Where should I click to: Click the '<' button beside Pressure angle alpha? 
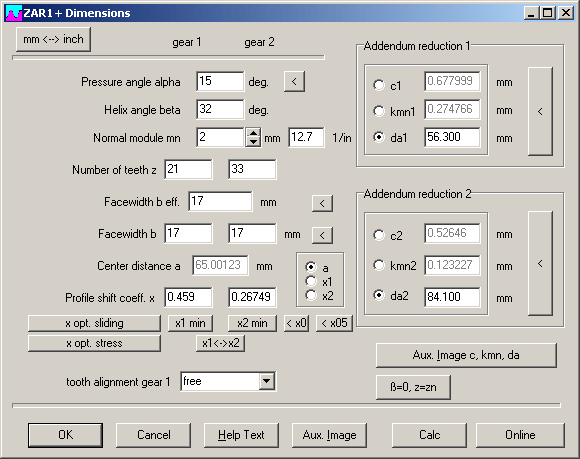(x=294, y=81)
